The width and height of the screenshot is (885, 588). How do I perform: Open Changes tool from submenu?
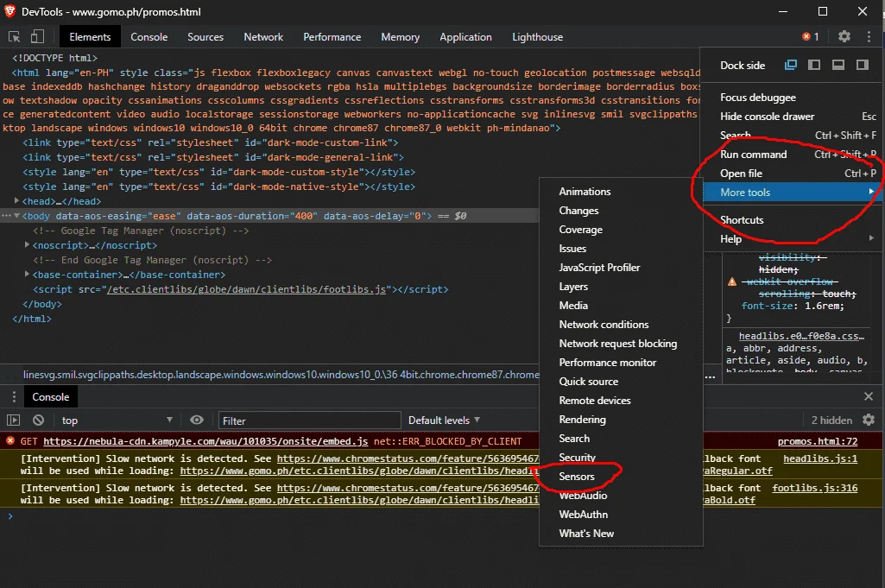[621, 211]
